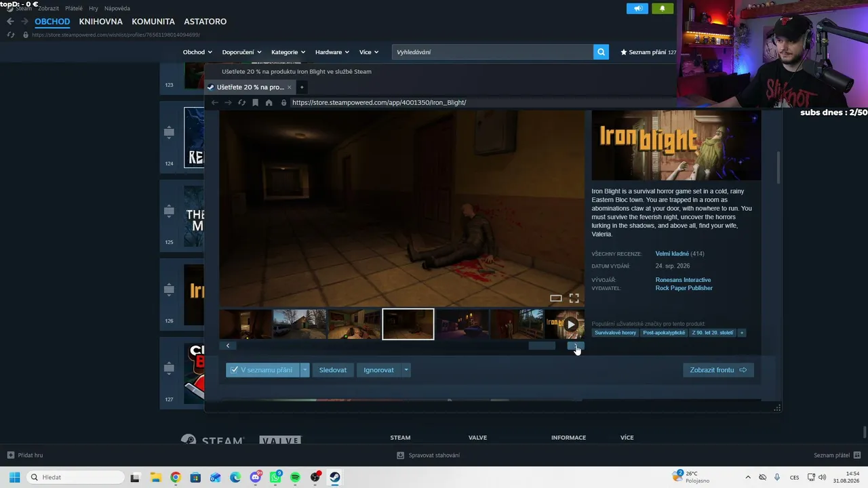Screen dimensions: 868x488
Task: Select the OBCHOD tab
Action: click(x=52, y=22)
